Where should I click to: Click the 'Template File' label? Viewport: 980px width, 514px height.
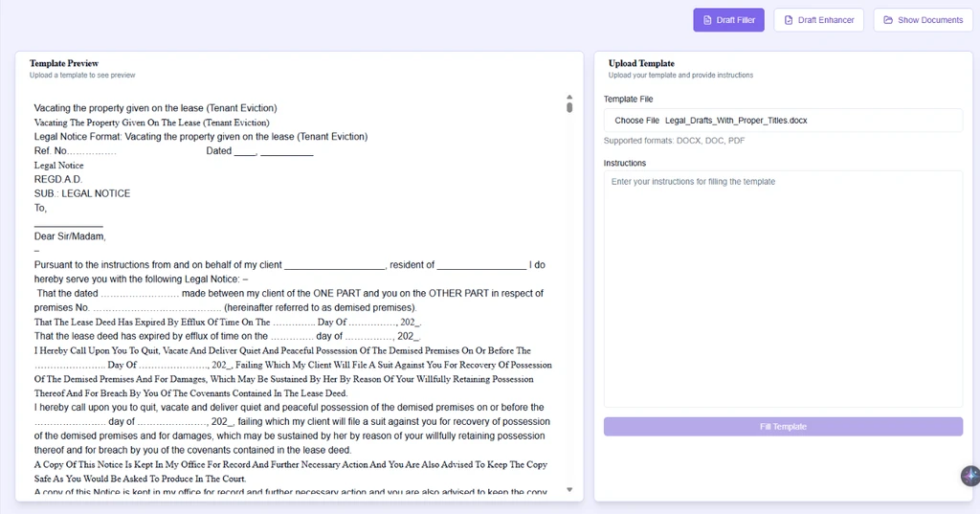[x=628, y=99]
